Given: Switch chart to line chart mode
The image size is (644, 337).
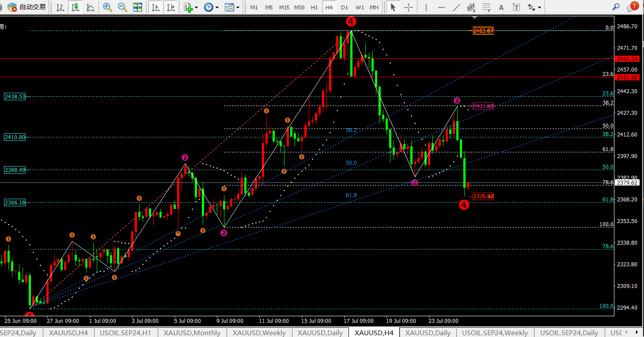Looking at the screenshot, I should (91, 7).
